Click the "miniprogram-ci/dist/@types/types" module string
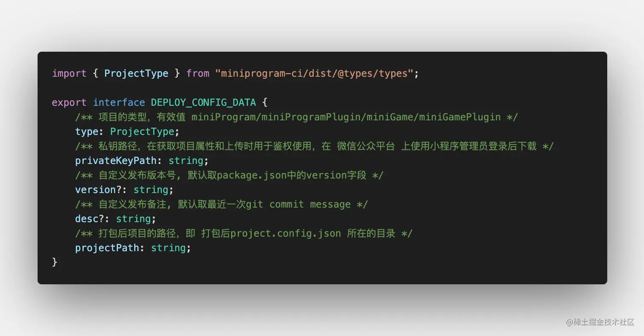 (314, 73)
